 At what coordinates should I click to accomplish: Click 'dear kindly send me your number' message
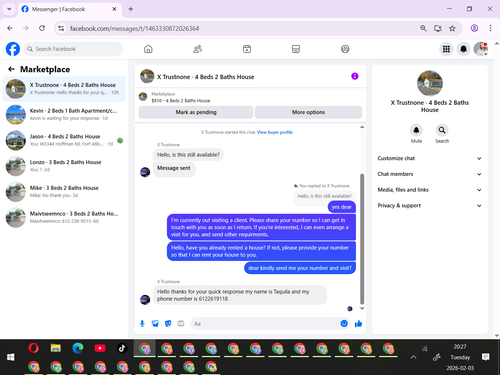pos(300,268)
